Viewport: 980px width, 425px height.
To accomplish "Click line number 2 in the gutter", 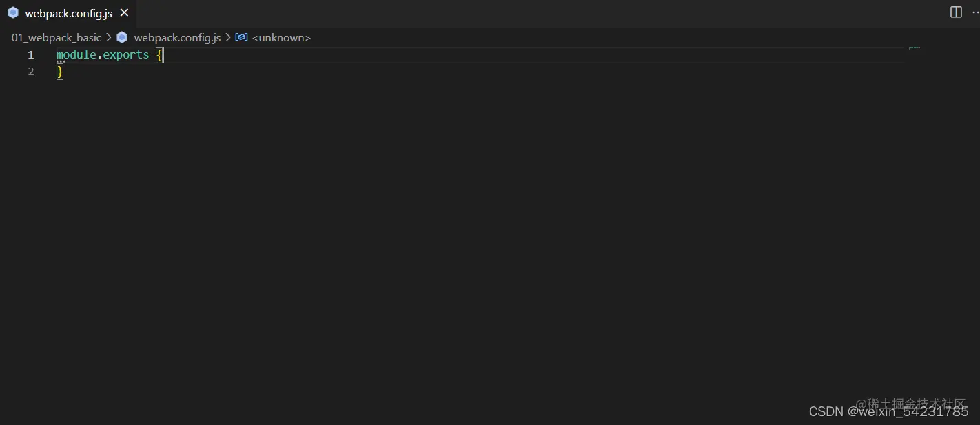I will coord(30,71).
